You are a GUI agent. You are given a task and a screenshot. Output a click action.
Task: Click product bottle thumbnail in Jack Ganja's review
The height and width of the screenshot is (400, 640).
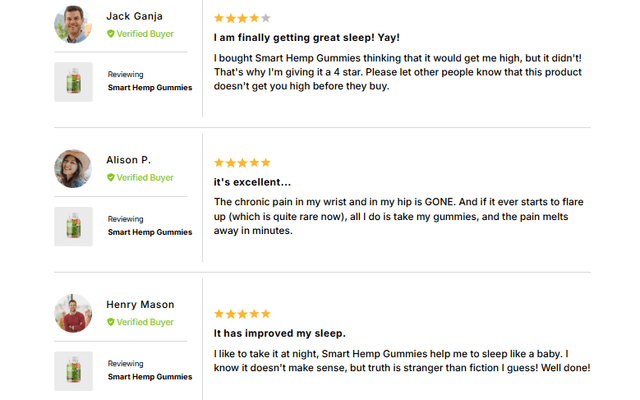coord(73,81)
